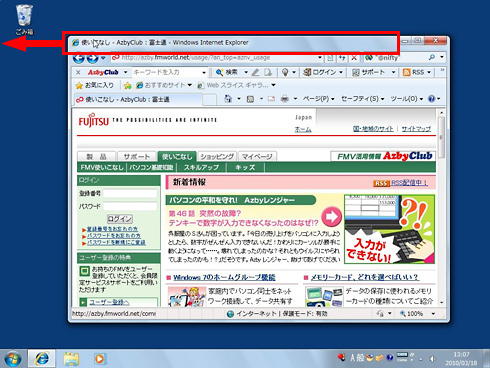Run search with the magnifier icon

(x=432, y=58)
